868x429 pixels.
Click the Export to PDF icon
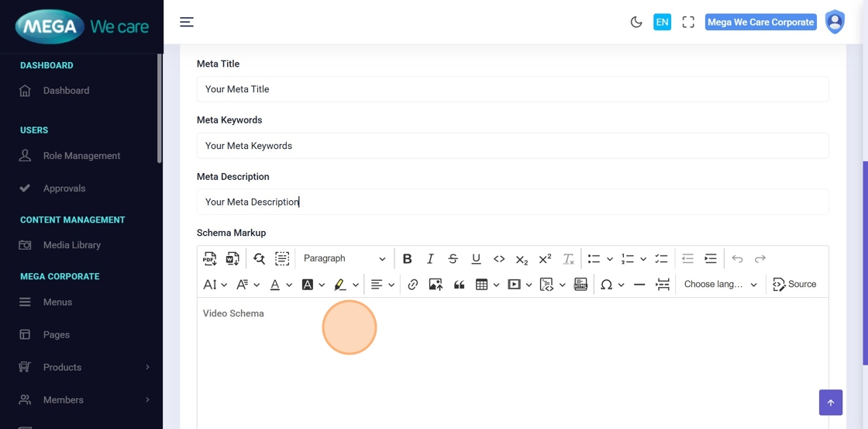pyautogui.click(x=210, y=259)
